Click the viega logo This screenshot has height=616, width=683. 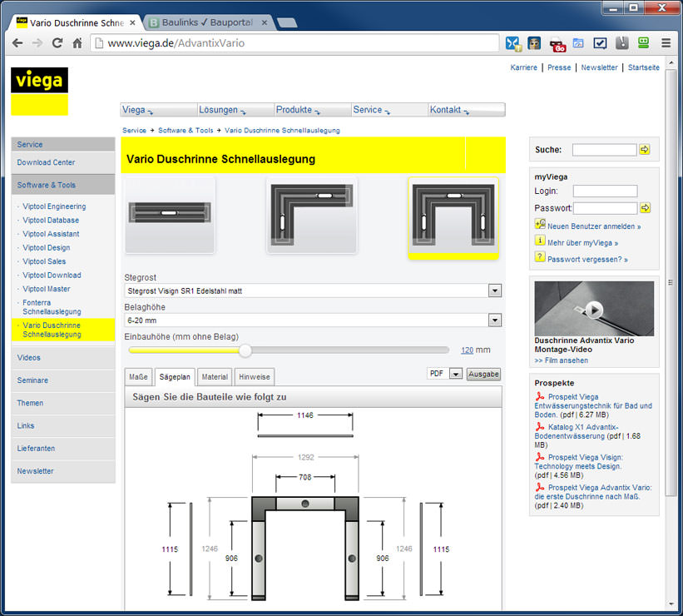coord(40,91)
